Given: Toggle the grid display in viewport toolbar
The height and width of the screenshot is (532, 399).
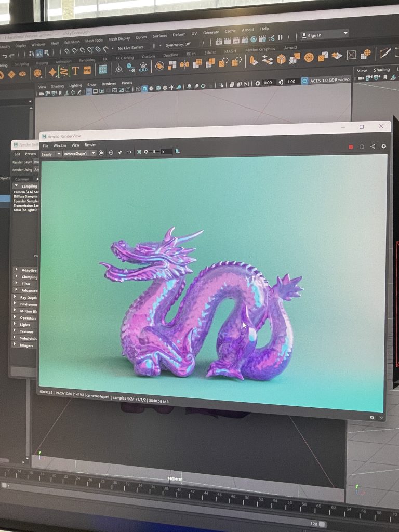Looking at the screenshot, I should click(x=88, y=91).
